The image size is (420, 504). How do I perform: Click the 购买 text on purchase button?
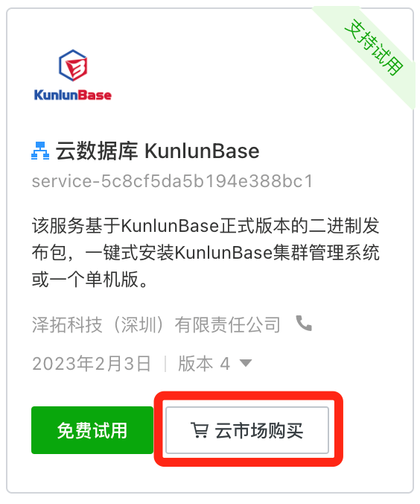[286, 430]
